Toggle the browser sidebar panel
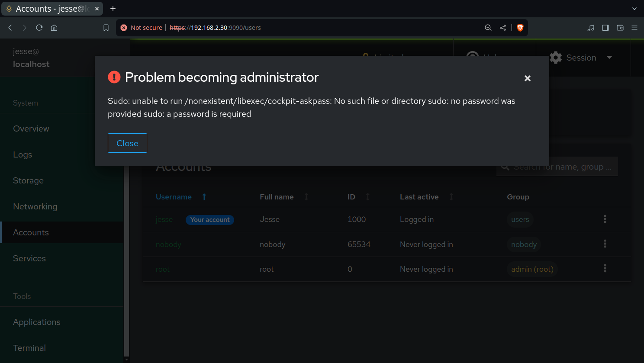The height and width of the screenshot is (363, 644). [x=605, y=28]
